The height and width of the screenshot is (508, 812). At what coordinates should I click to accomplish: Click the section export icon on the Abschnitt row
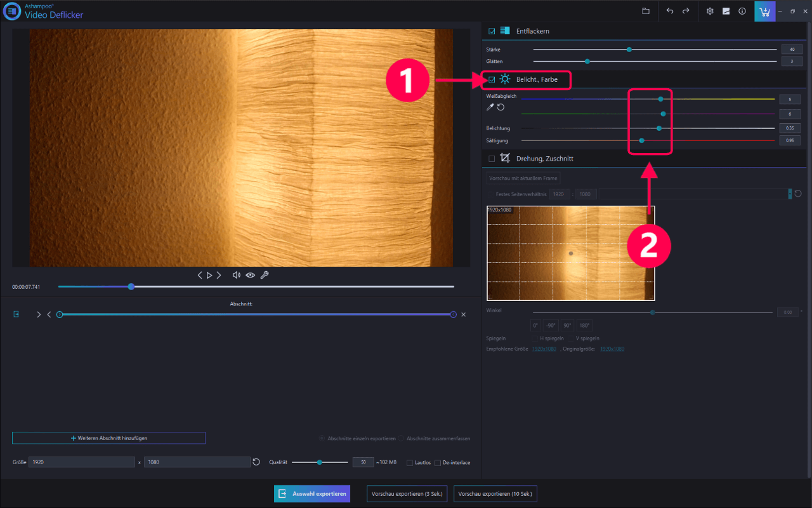16,314
